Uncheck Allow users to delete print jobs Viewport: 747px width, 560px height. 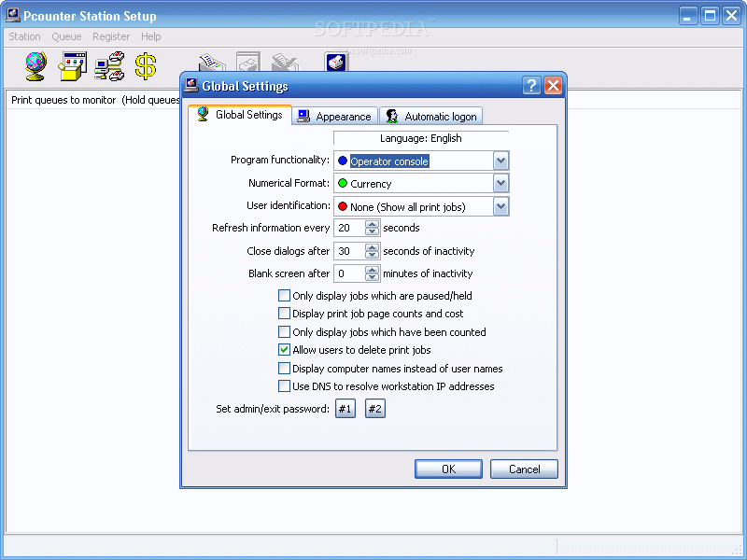(x=284, y=350)
